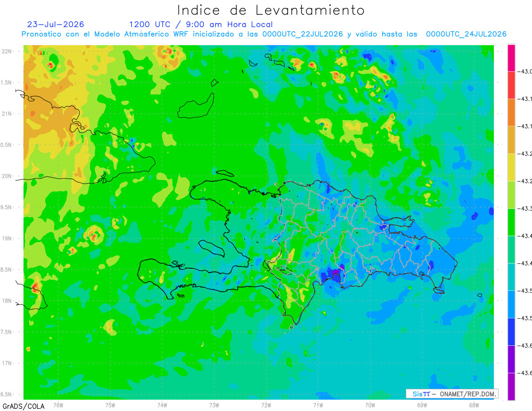Click the "8.5N" latitude label
This screenshot has height=411, width=532.
click(6, 270)
